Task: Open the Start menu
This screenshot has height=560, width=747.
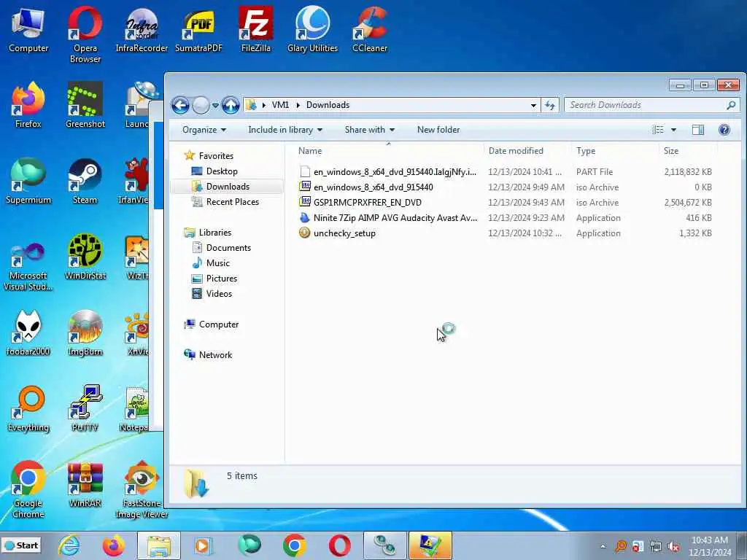Action: pos(21,545)
